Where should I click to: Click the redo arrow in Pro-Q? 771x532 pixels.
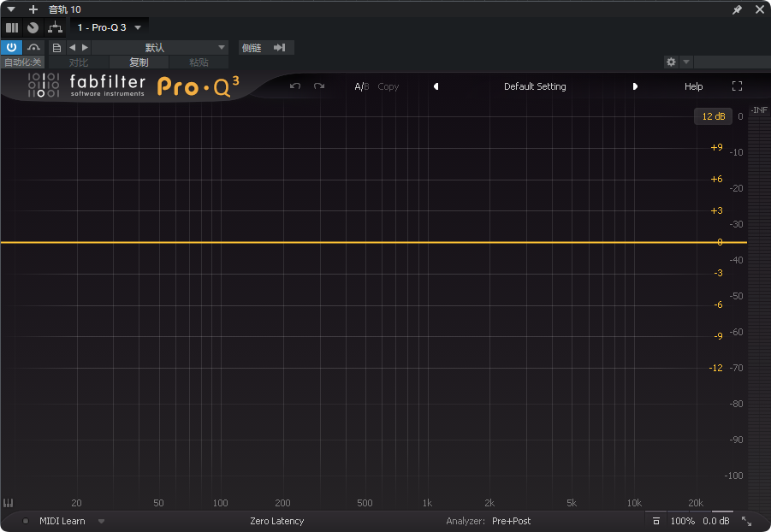tap(319, 86)
